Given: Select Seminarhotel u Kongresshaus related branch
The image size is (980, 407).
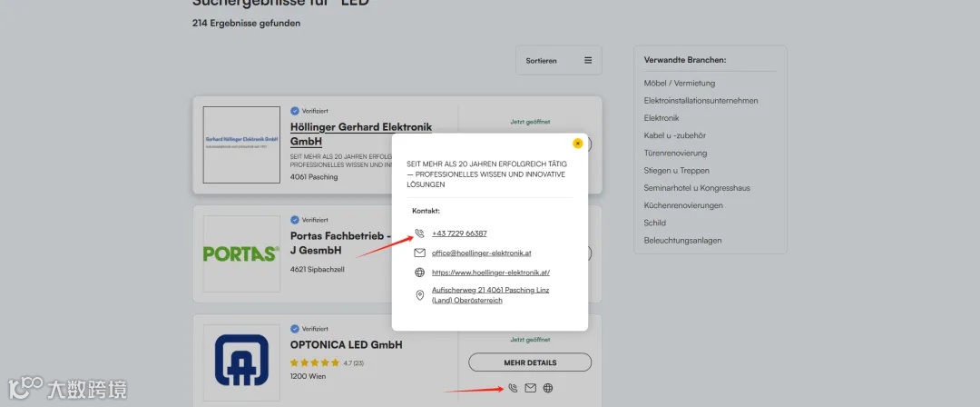Looking at the screenshot, I should (x=697, y=188).
